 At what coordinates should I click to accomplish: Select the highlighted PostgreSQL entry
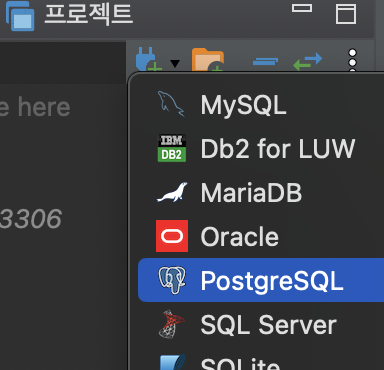(x=261, y=280)
